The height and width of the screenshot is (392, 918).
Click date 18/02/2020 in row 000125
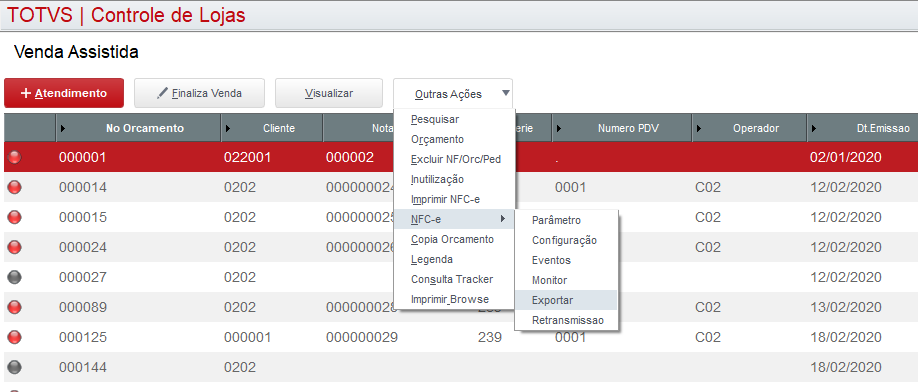[845, 337]
